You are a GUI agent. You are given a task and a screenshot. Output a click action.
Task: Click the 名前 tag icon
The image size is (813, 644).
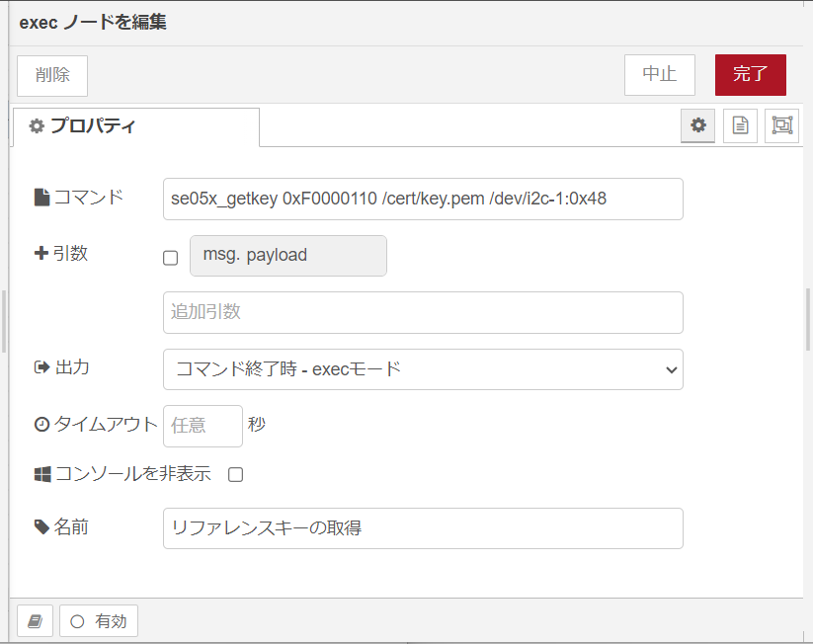[x=42, y=527]
